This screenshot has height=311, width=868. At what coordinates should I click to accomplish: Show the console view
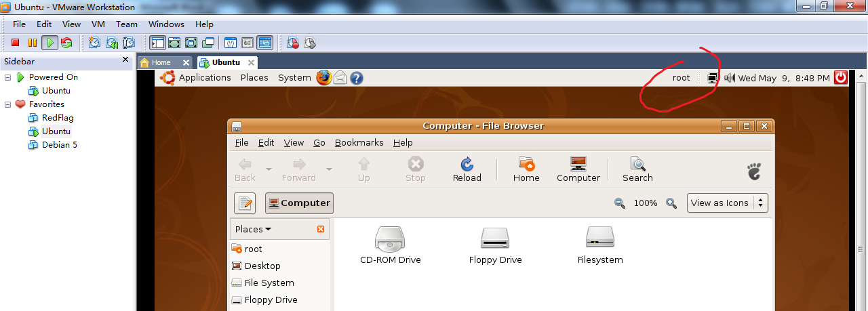pos(264,43)
